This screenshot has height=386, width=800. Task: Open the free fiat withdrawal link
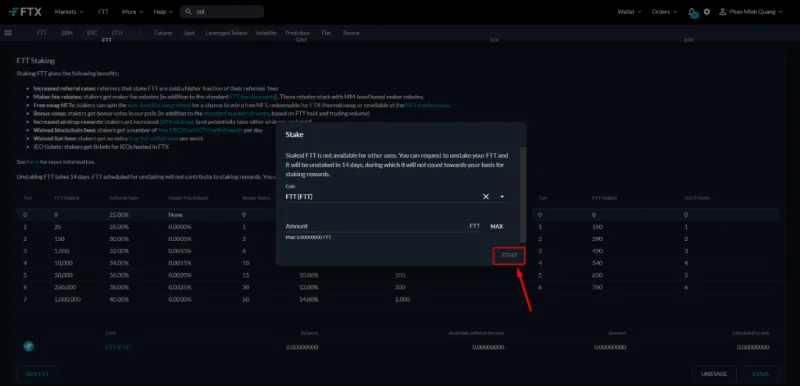[x=153, y=138]
